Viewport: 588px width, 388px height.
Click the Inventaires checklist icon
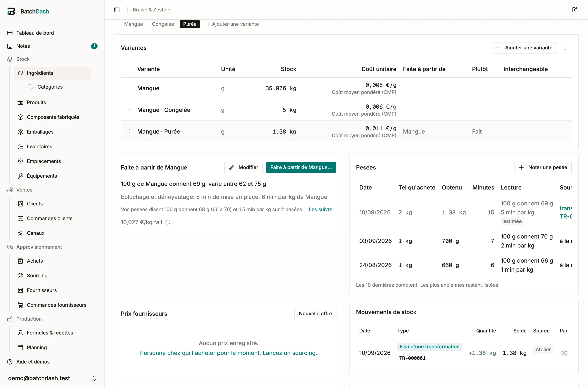click(21, 146)
